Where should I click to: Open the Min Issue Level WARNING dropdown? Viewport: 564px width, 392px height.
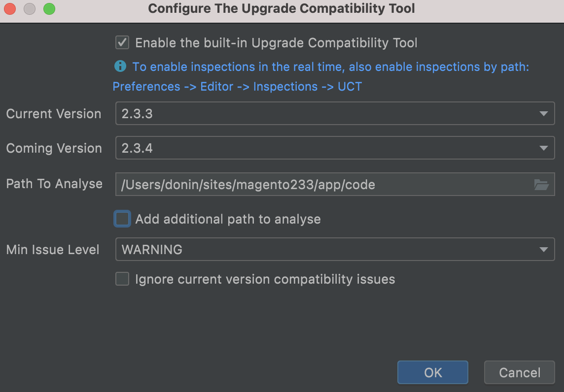pos(335,250)
